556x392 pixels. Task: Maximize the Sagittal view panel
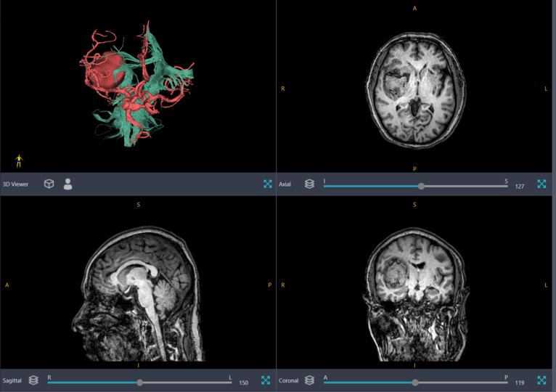[266, 380]
